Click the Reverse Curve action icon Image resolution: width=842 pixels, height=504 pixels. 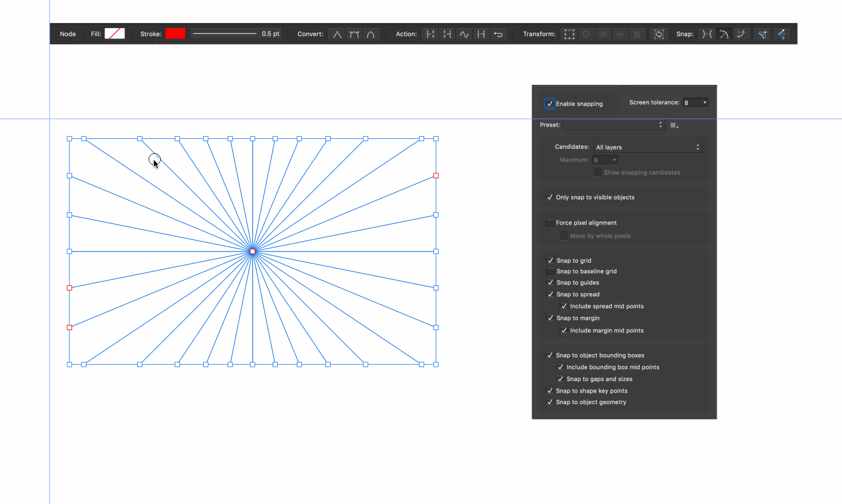click(x=498, y=34)
